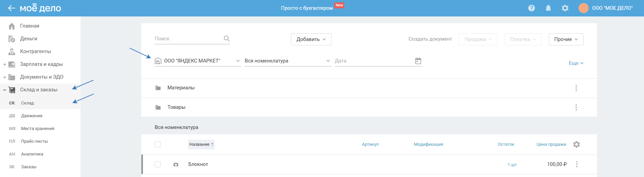Open the ООО "МОЕ ДЕЛО" account name
The width and height of the screenshot is (644, 177).
(x=612, y=8)
